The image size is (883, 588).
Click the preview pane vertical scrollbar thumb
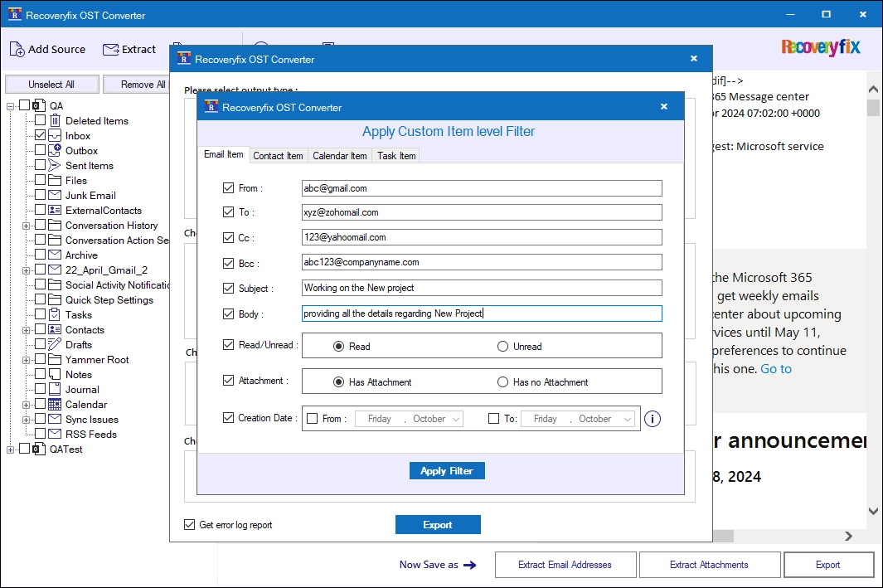point(873,107)
